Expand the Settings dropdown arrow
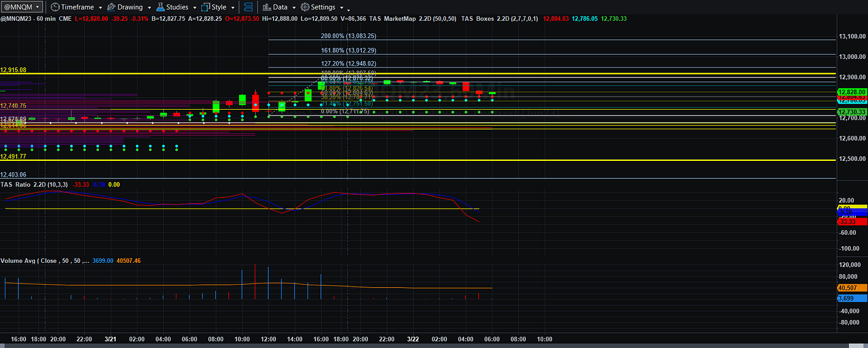 [342, 8]
